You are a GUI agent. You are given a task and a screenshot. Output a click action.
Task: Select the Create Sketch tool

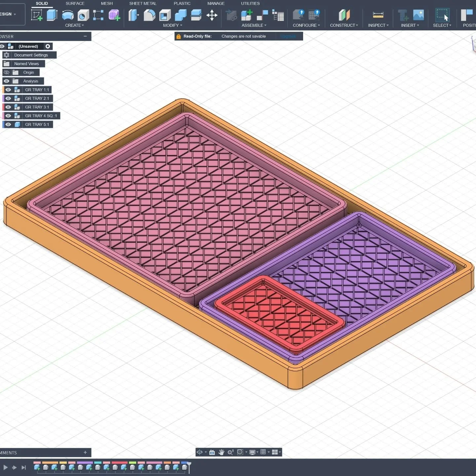click(37, 15)
